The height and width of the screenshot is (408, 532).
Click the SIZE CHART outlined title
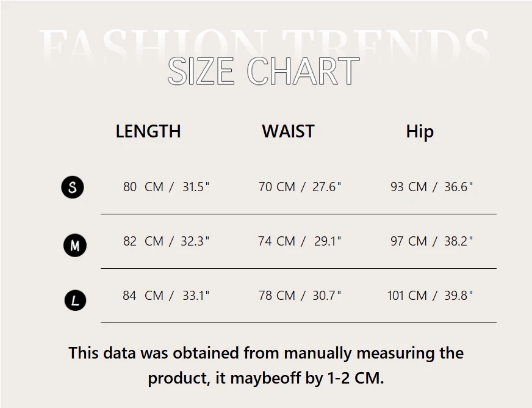pos(264,71)
